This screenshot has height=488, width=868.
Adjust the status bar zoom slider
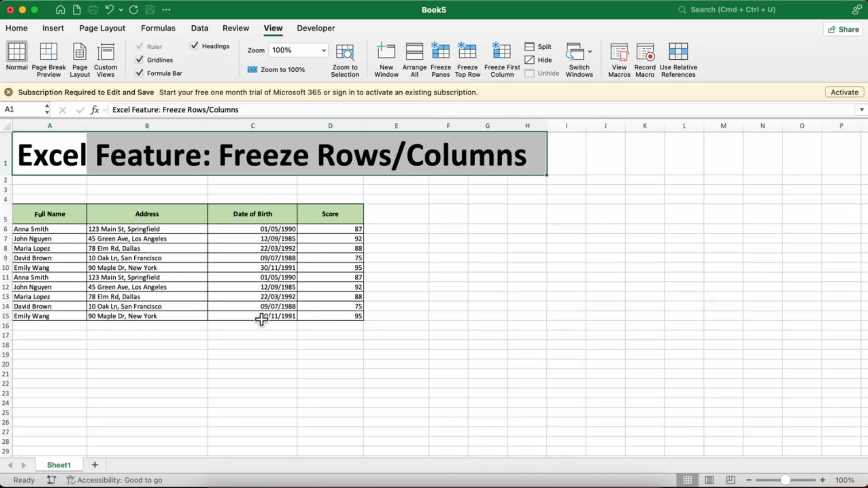[785, 480]
